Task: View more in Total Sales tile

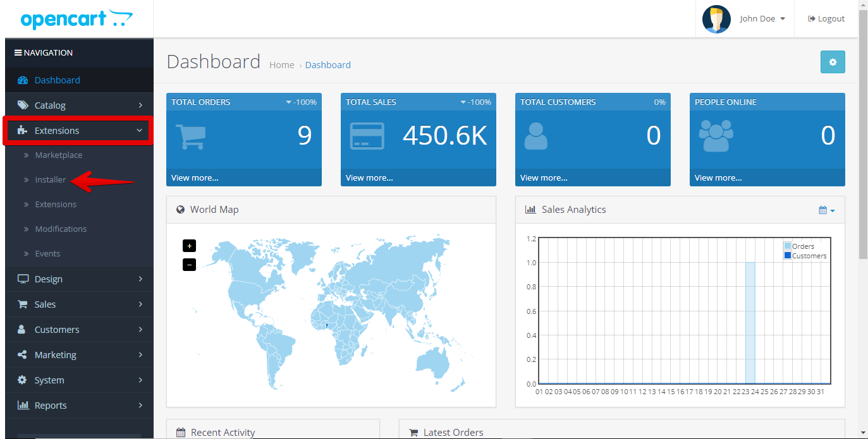Action: [369, 178]
